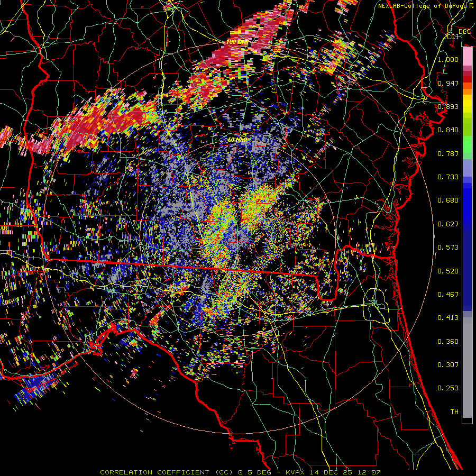Viewport: 476px width, 476px height.
Task: Pick the pink band at top of color scale
Action: (467, 57)
